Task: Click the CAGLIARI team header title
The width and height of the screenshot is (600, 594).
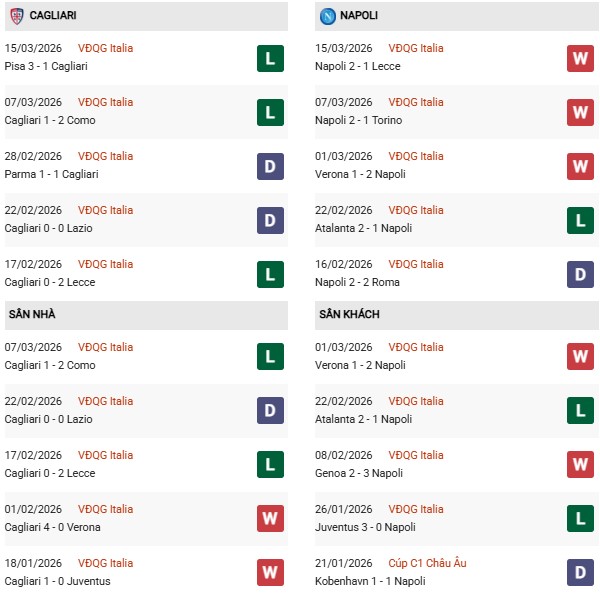Action: (54, 16)
